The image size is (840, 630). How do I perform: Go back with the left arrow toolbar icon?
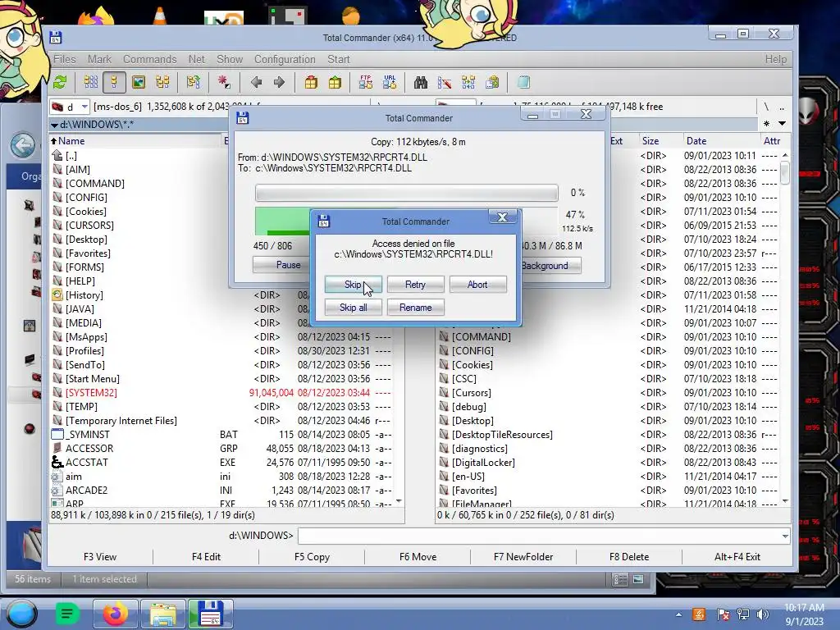point(256,82)
